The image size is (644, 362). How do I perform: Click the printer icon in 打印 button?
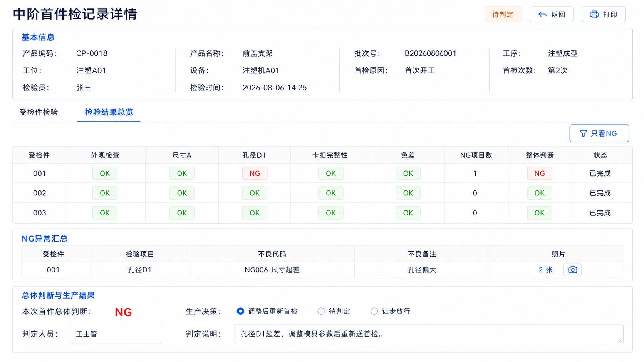[x=594, y=15]
